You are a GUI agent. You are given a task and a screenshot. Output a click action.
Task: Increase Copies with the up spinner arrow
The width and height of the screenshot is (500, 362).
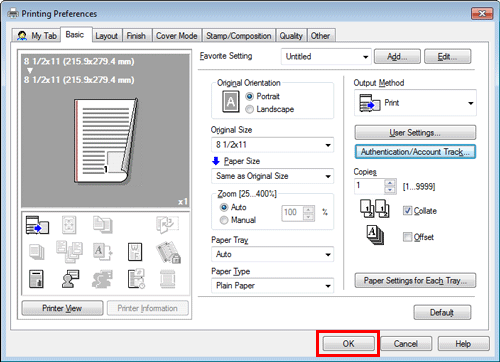point(390,183)
